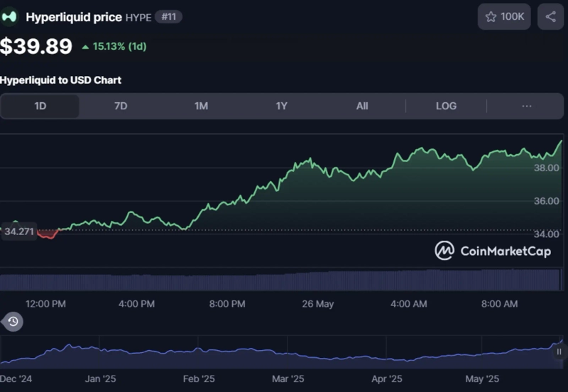Switch to the 1Y chart view
Viewport: 568px width, 392px height.
[x=282, y=106]
